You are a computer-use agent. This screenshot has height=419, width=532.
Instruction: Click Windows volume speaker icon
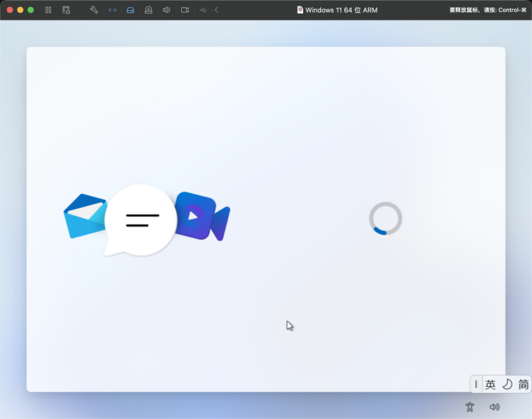(494, 407)
